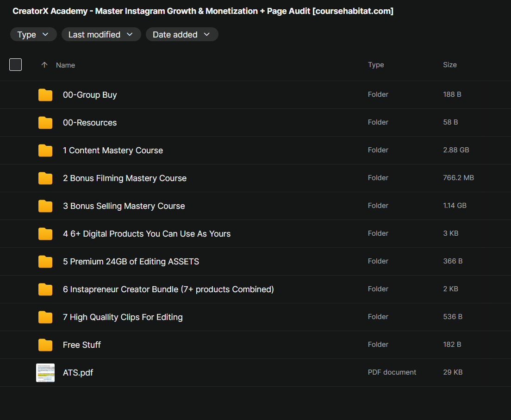The image size is (511, 420).
Task: Open the Type filter dropdown
Action: [33, 35]
